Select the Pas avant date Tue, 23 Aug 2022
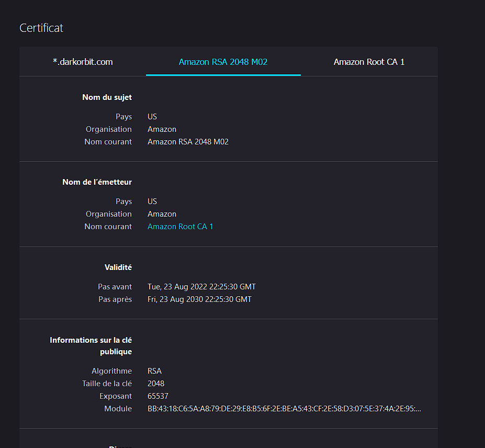The image size is (485, 448). [201, 287]
